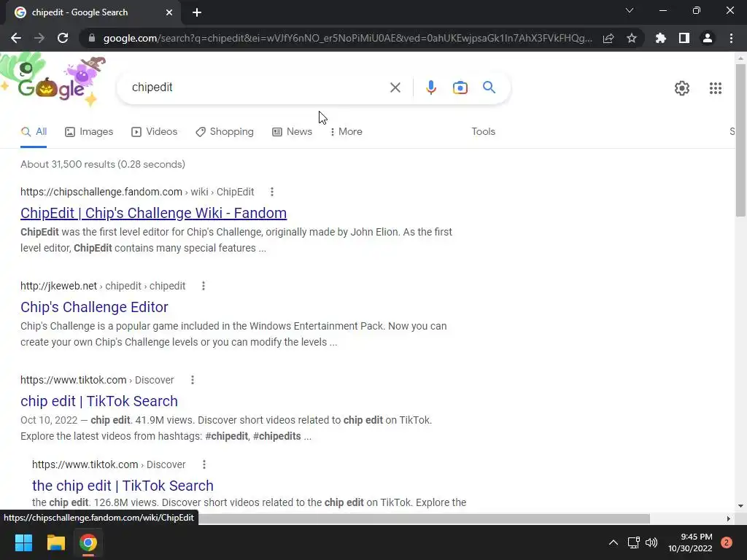Click the horizontal scrollbar thumb
747x560 pixels.
pyautogui.click(x=424, y=518)
